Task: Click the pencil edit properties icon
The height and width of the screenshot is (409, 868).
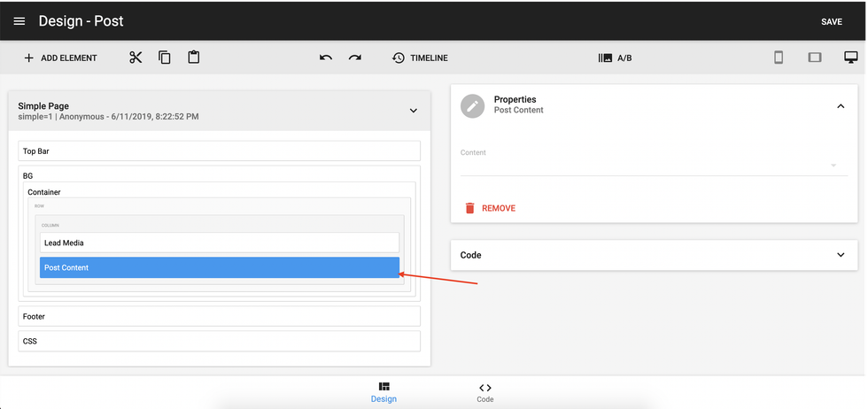Action: pyautogui.click(x=474, y=105)
